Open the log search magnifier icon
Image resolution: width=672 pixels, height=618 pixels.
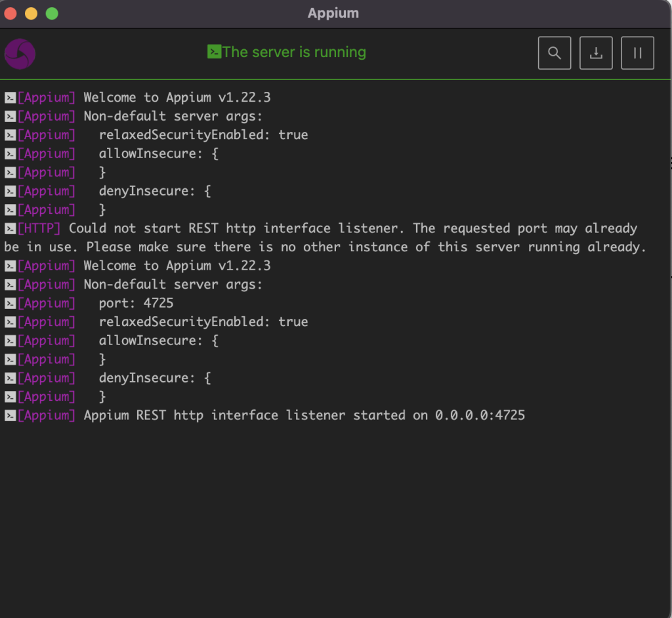555,53
